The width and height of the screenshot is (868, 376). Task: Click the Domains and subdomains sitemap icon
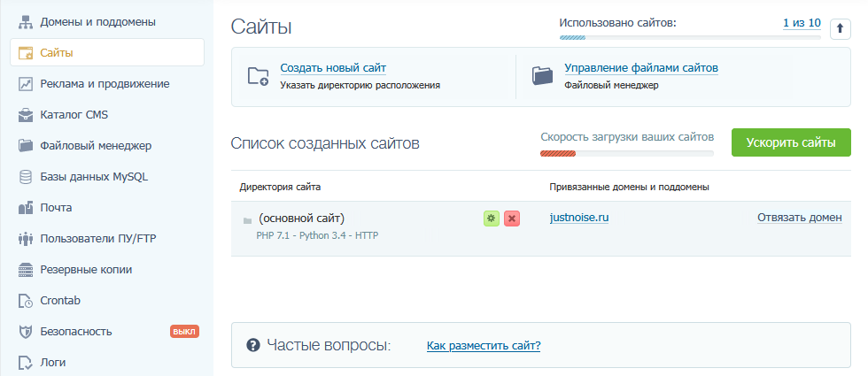pyautogui.click(x=26, y=23)
